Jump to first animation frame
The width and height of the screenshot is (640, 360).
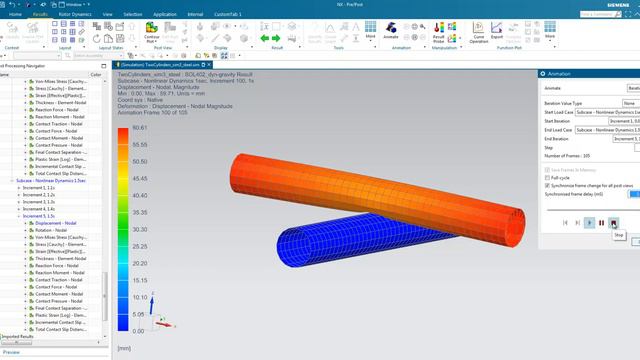(x=565, y=223)
